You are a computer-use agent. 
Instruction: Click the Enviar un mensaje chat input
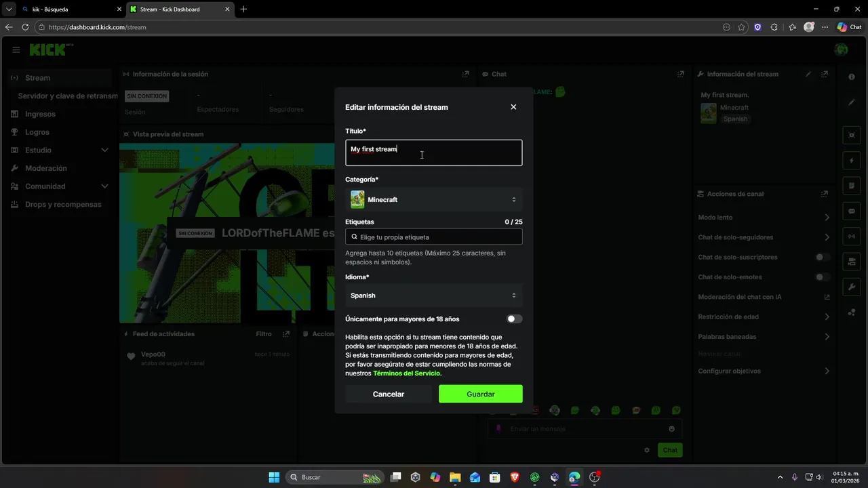point(585,428)
